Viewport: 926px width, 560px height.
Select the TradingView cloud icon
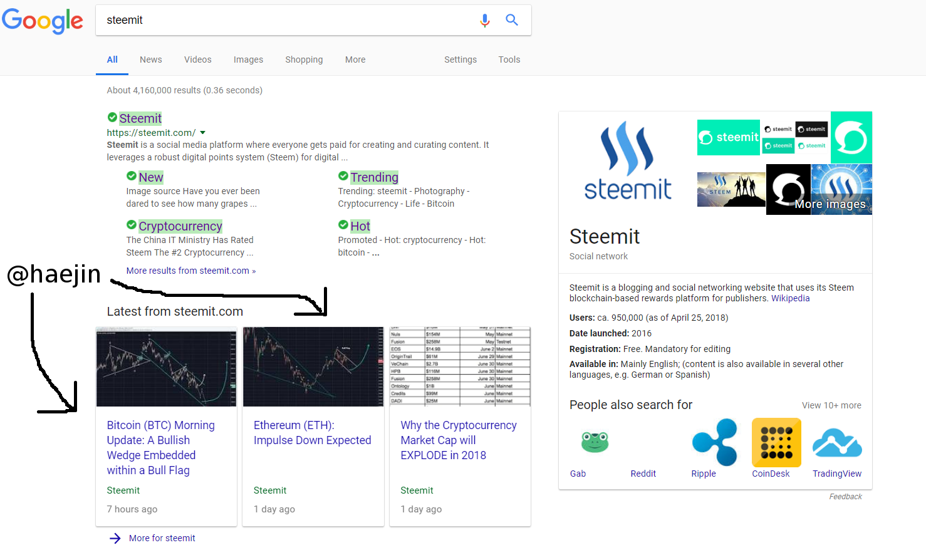pyautogui.click(x=836, y=442)
